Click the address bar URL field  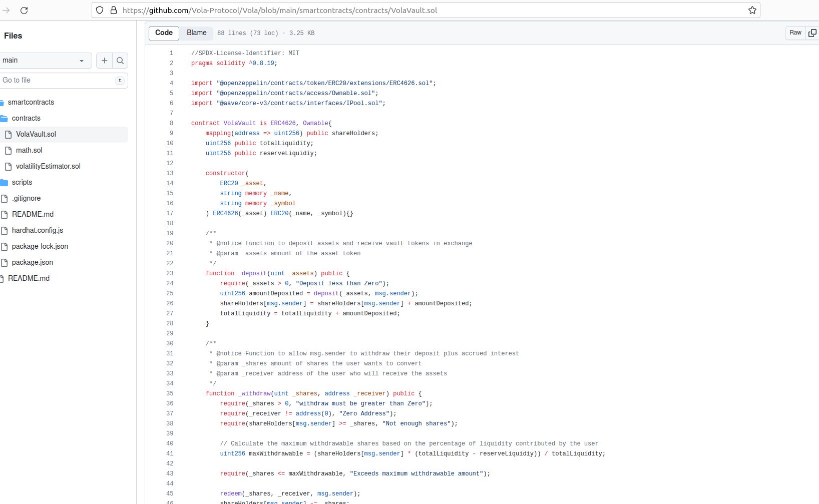point(426,10)
